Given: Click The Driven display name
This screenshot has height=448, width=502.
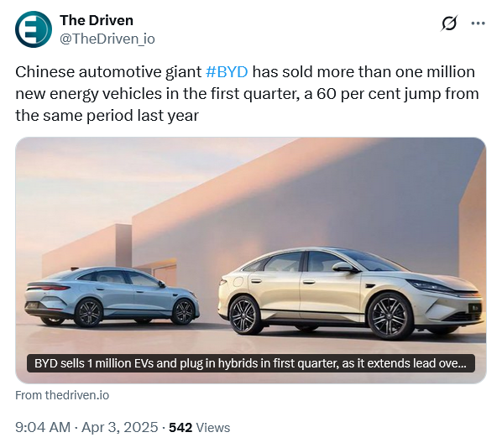Looking at the screenshot, I should click(97, 20).
